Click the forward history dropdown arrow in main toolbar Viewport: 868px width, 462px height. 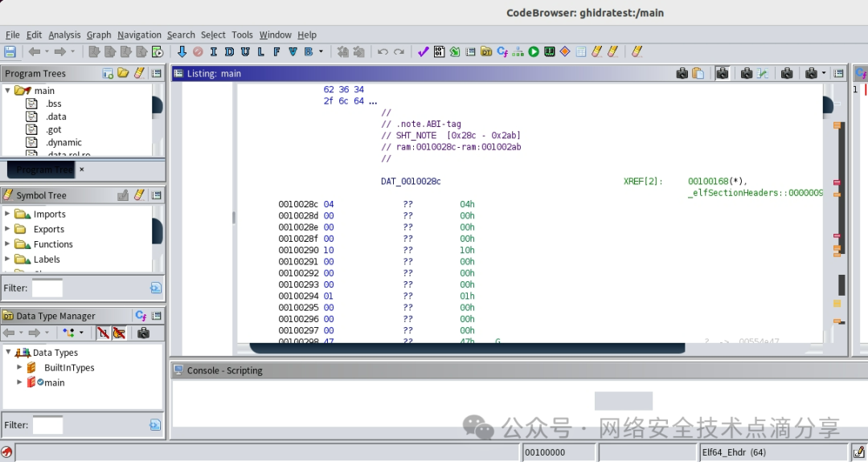72,52
